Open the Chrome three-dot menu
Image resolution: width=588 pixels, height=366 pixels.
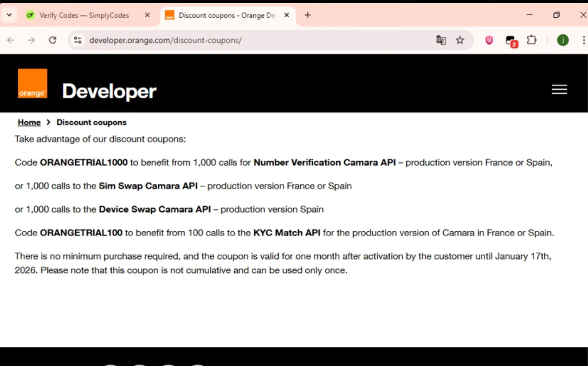pyautogui.click(x=584, y=40)
